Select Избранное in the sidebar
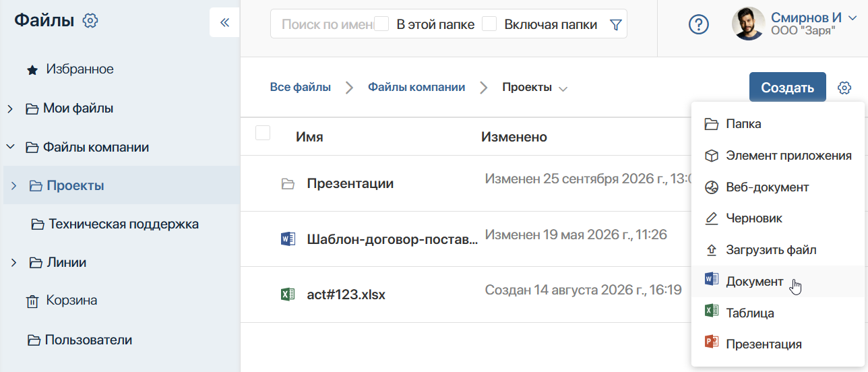 click(80, 69)
